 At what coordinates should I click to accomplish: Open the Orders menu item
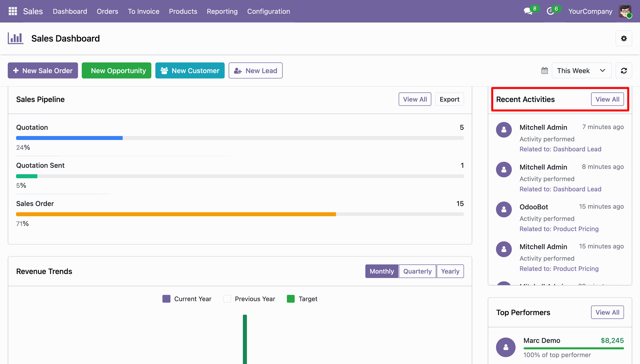click(107, 11)
